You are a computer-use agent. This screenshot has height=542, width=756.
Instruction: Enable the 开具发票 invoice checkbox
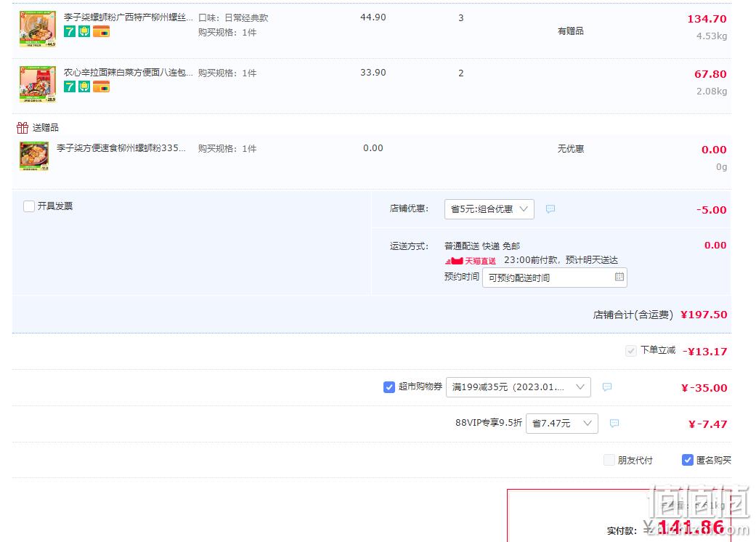[29, 206]
